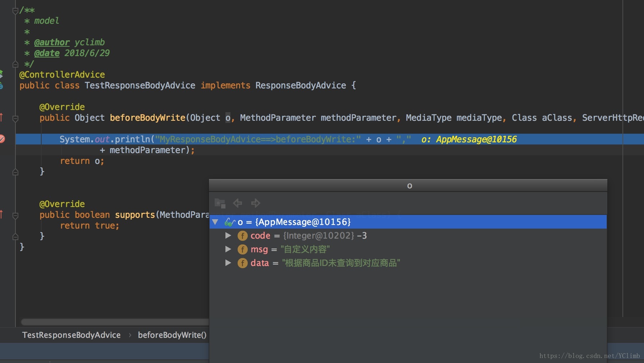Click the popup title bar labeled o

[408, 185]
